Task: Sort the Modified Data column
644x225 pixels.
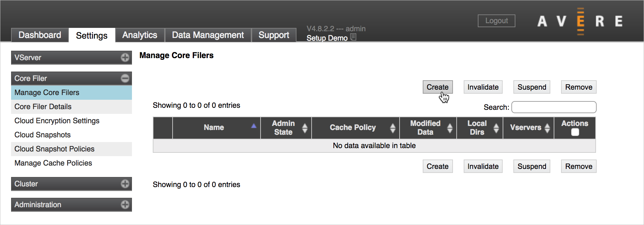Action: [x=450, y=128]
